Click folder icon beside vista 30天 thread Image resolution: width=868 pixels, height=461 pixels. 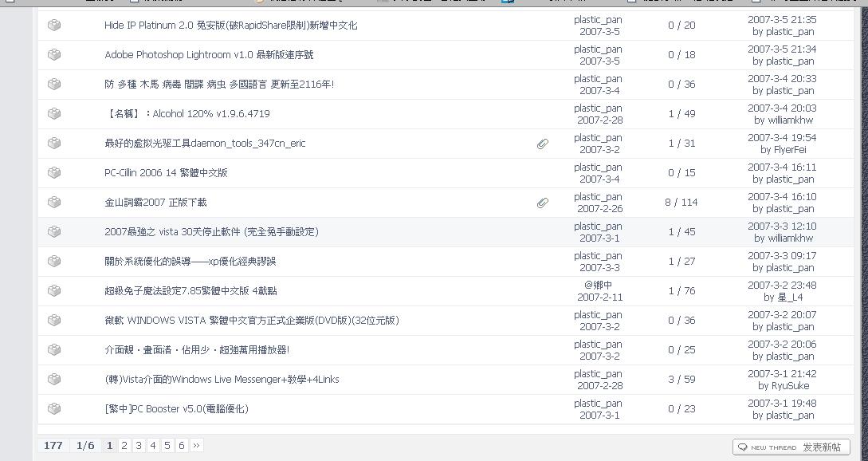(53, 231)
